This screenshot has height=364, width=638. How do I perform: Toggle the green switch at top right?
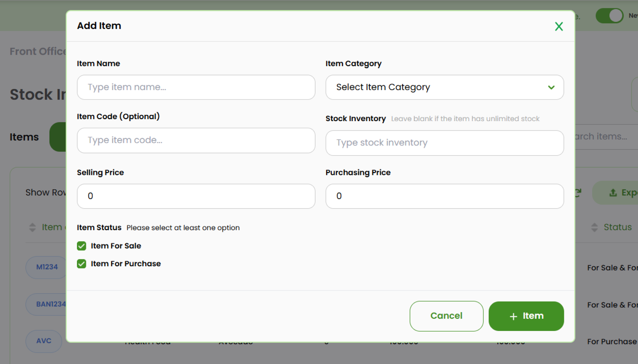click(x=609, y=15)
